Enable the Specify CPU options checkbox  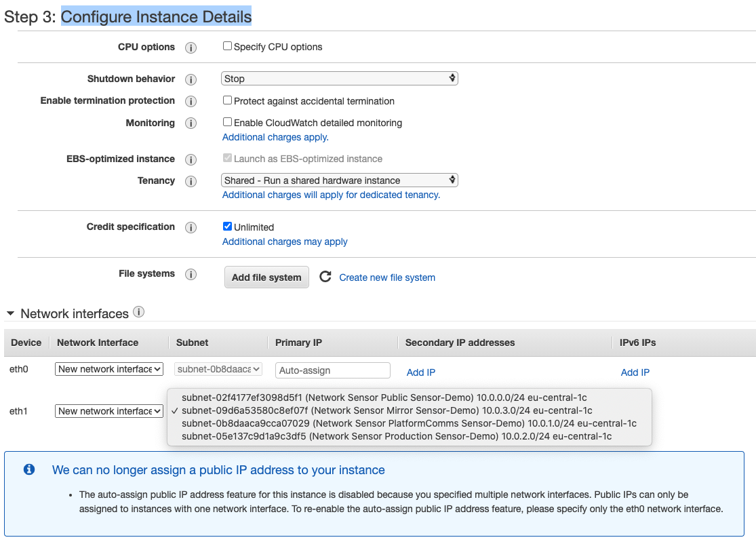coord(228,47)
